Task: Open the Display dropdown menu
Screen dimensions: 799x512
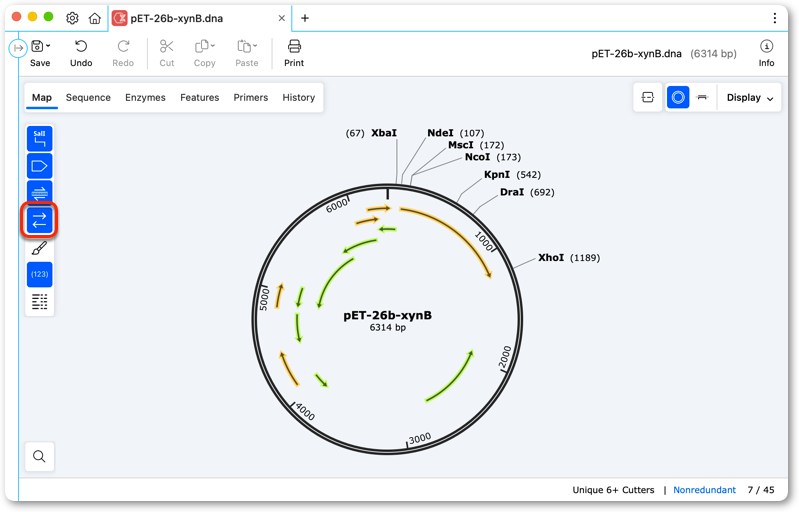Action: 750,97
